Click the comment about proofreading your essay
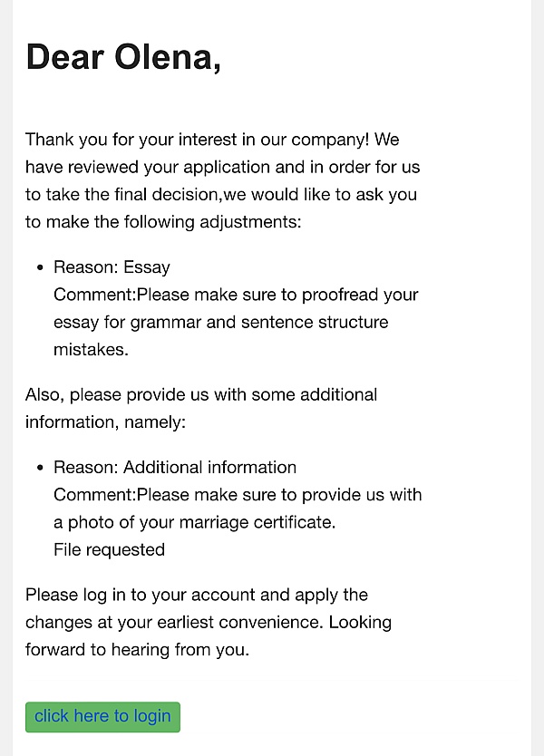Viewport: 544px width, 756px height. click(236, 295)
